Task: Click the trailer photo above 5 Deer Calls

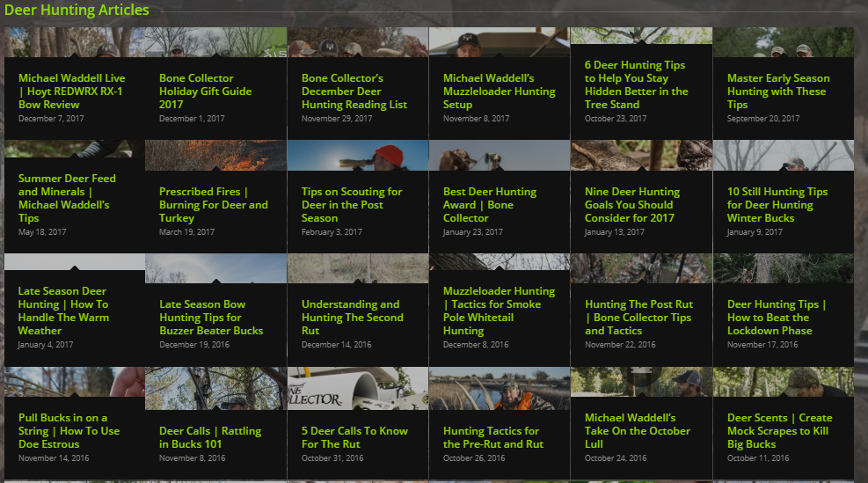Action: [x=358, y=388]
